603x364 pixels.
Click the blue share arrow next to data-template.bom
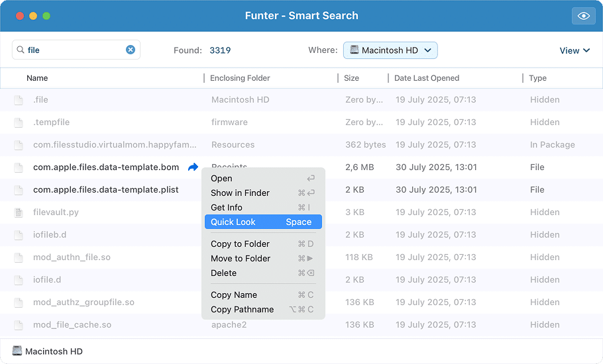(x=193, y=167)
